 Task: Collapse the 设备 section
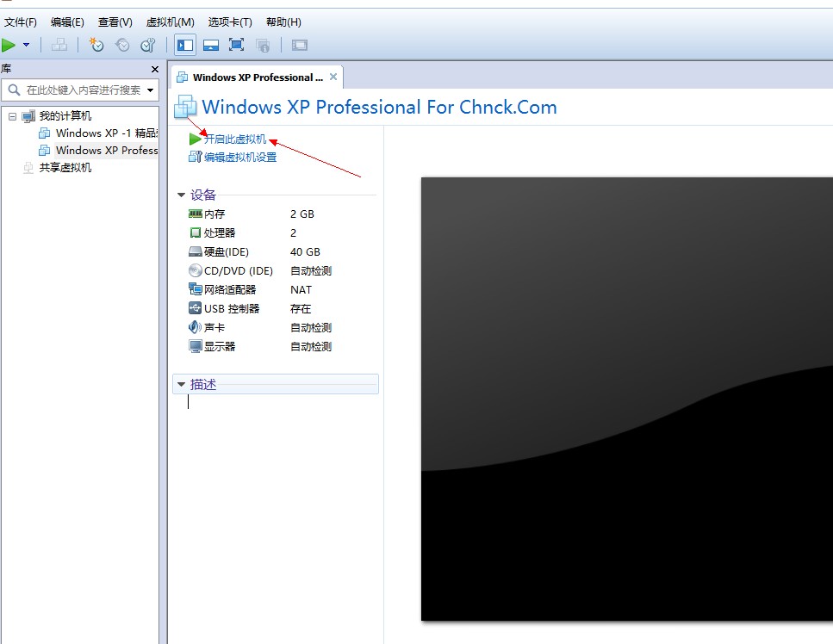[x=181, y=195]
